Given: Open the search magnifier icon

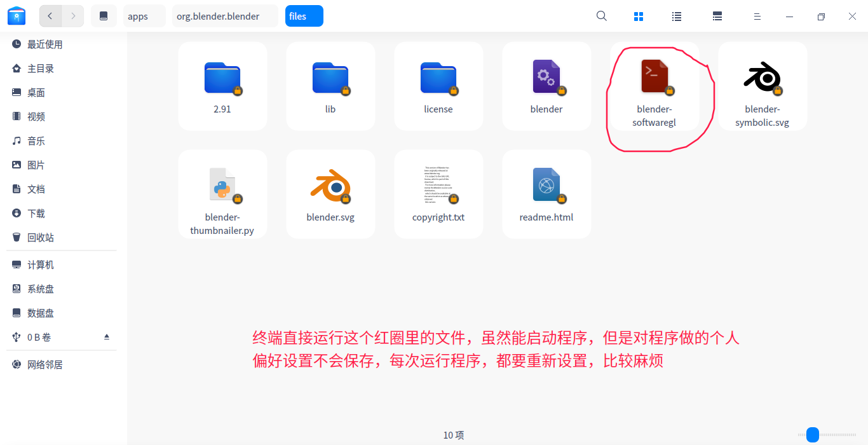Looking at the screenshot, I should point(602,17).
